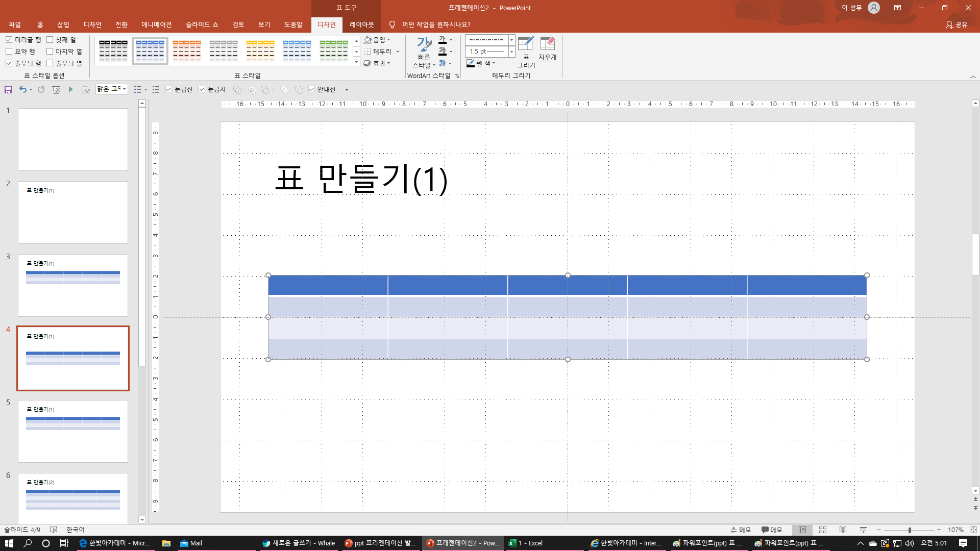Click the 공유 share button
980x551 pixels.
click(957, 24)
